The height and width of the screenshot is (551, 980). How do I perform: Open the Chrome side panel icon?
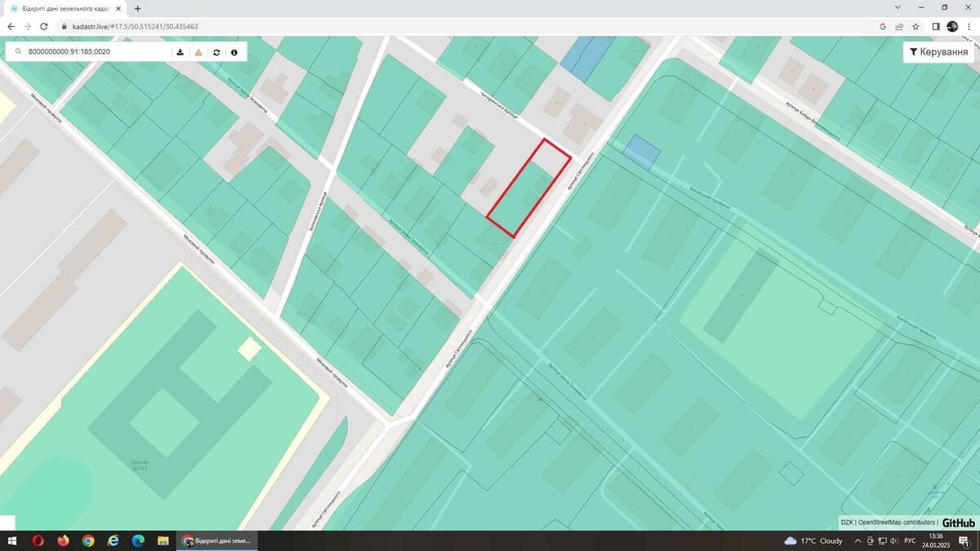point(936,26)
